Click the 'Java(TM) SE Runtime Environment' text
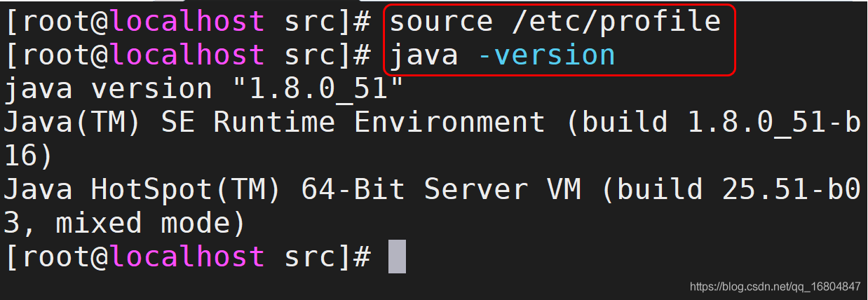This screenshot has height=300, width=868. 275,123
